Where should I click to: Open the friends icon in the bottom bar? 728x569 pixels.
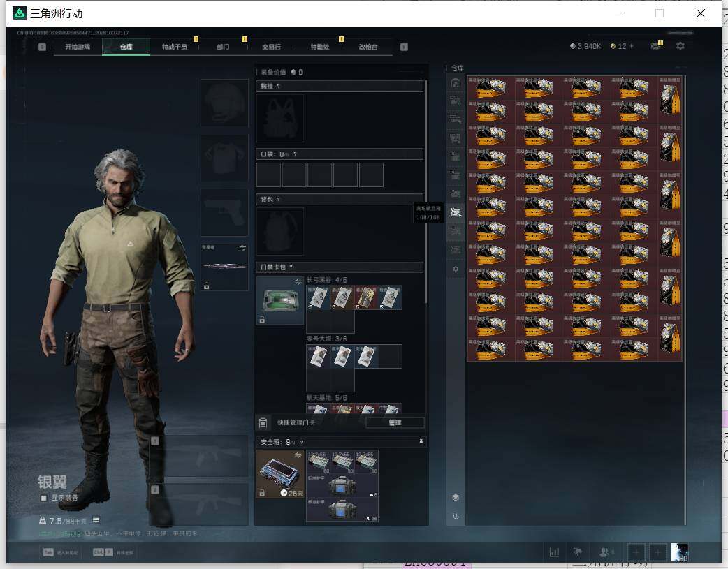[x=606, y=552]
